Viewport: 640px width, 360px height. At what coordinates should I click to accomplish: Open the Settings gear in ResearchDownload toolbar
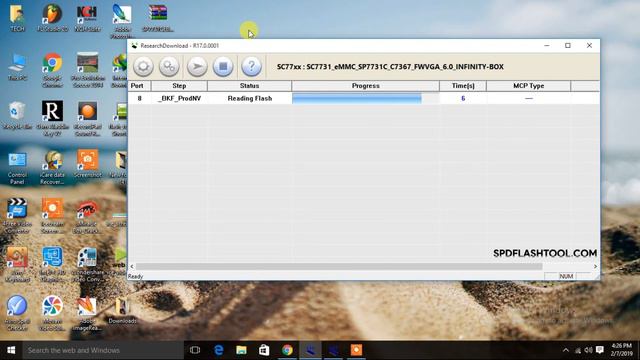(x=143, y=66)
